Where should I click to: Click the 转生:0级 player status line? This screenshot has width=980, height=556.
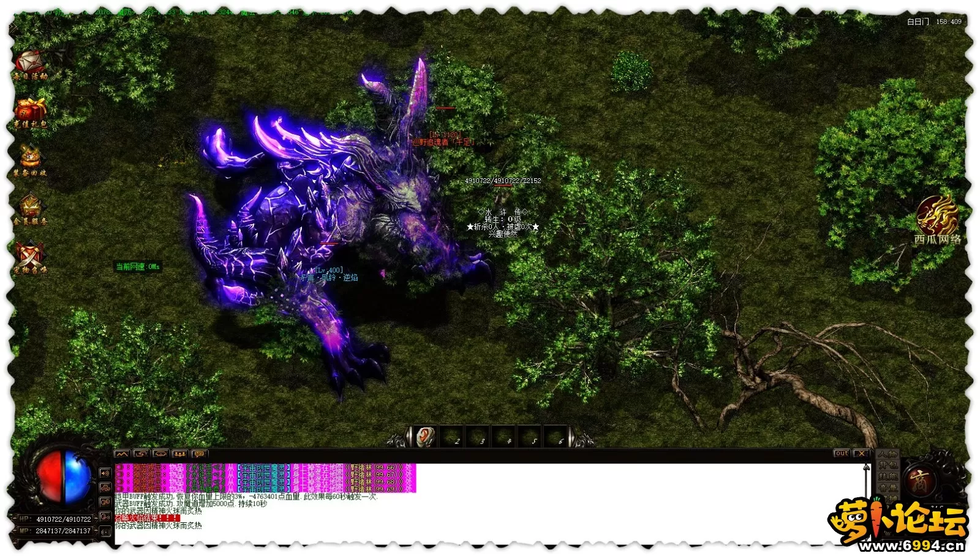pyautogui.click(x=503, y=219)
